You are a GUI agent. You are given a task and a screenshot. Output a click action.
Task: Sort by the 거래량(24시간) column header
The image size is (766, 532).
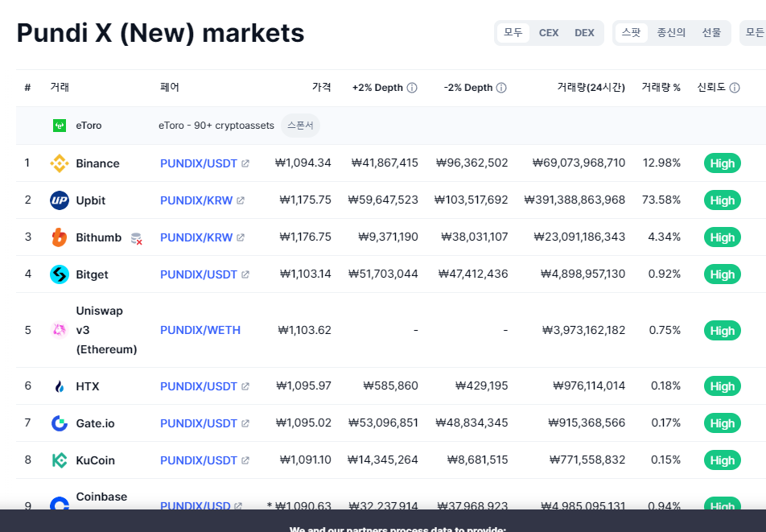[591, 88]
